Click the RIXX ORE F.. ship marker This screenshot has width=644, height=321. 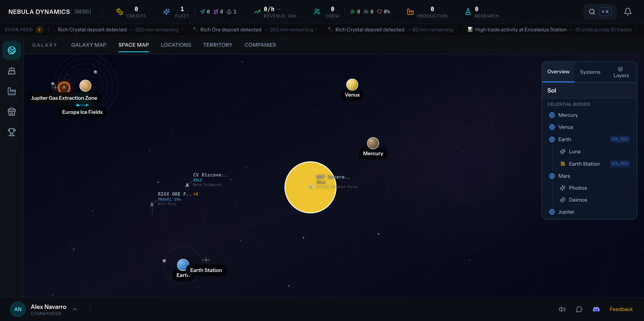pos(152,204)
